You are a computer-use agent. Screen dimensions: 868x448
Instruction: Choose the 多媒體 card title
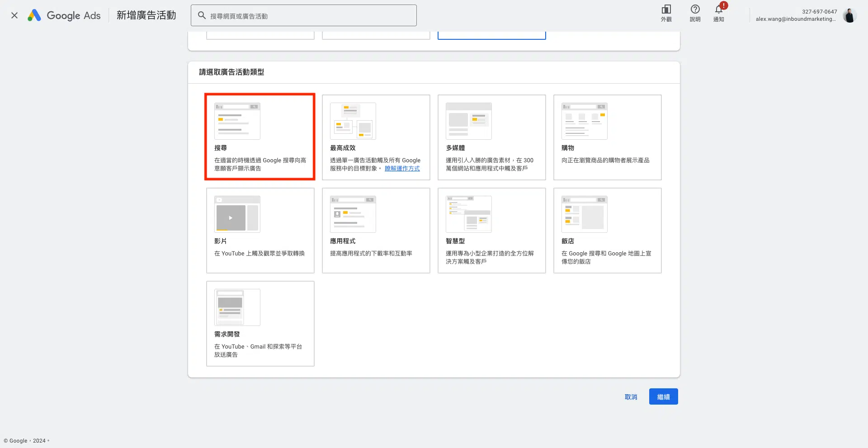pos(455,148)
